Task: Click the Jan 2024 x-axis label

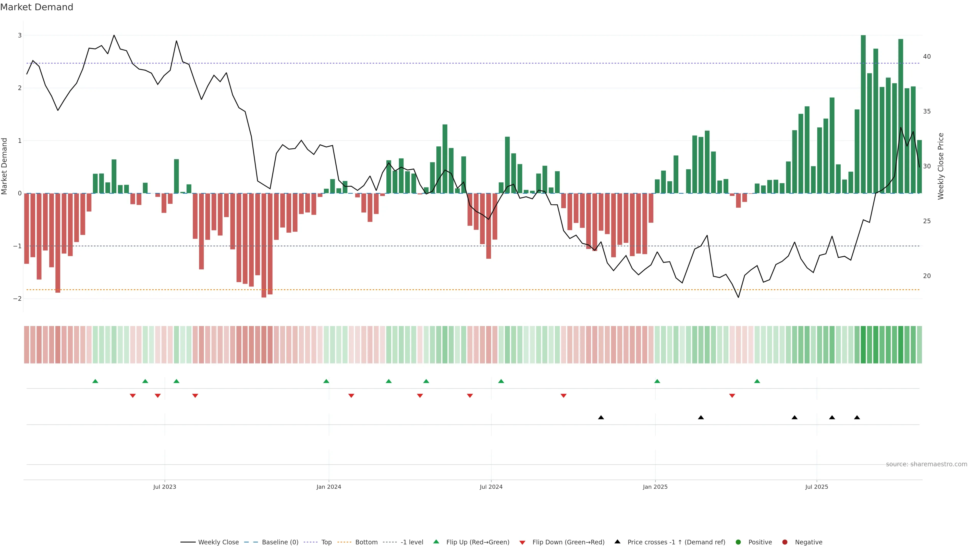Action: pyautogui.click(x=329, y=487)
